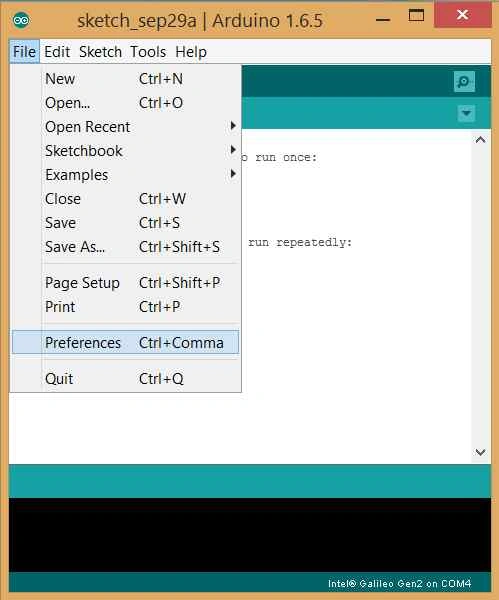Expand the Examples submenu

[x=126, y=175]
